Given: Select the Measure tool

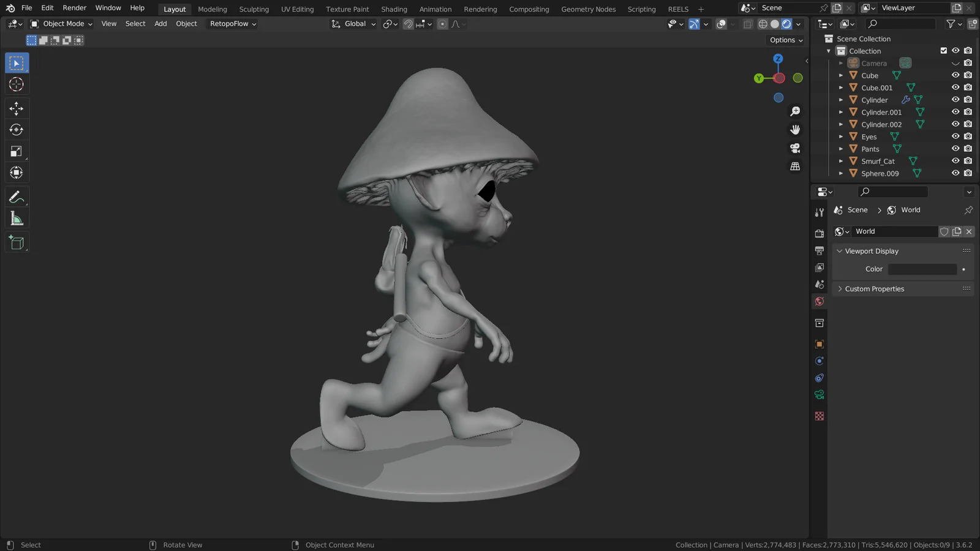Looking at the screenshot, I should [x=17, y=217].
